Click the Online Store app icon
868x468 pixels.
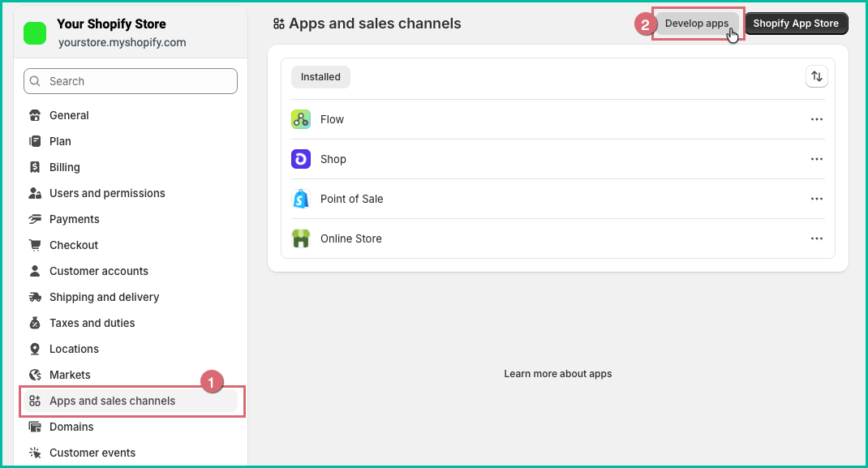coord(301,238)
